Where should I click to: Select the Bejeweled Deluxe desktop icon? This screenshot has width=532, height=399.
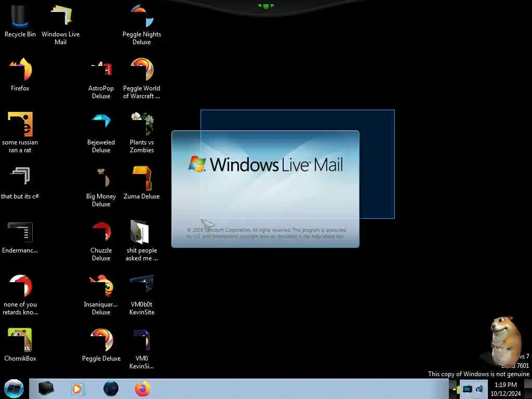pyautogui.click(x=101, y=132)
